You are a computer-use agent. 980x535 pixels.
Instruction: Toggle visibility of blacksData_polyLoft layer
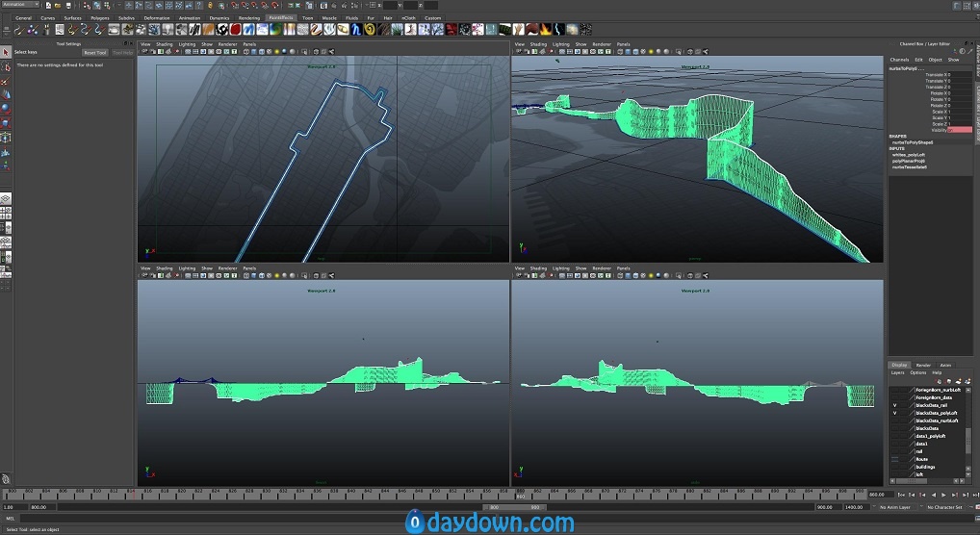895,413
